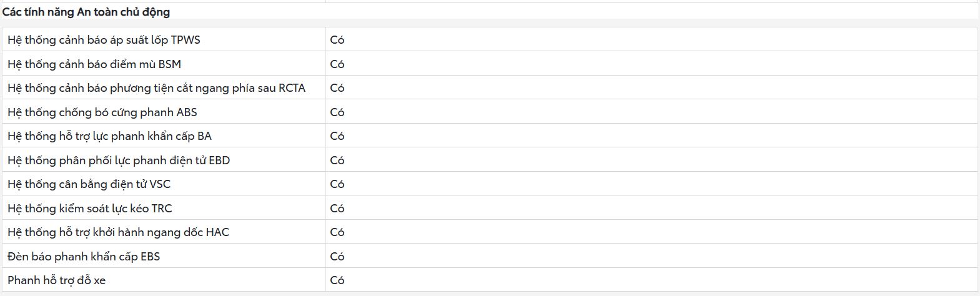980x296 pixels.
Task: Select the 'Phanh hỗ trợ đỗ xe' row
Action: pyautogui.click(x=490, y=280)
